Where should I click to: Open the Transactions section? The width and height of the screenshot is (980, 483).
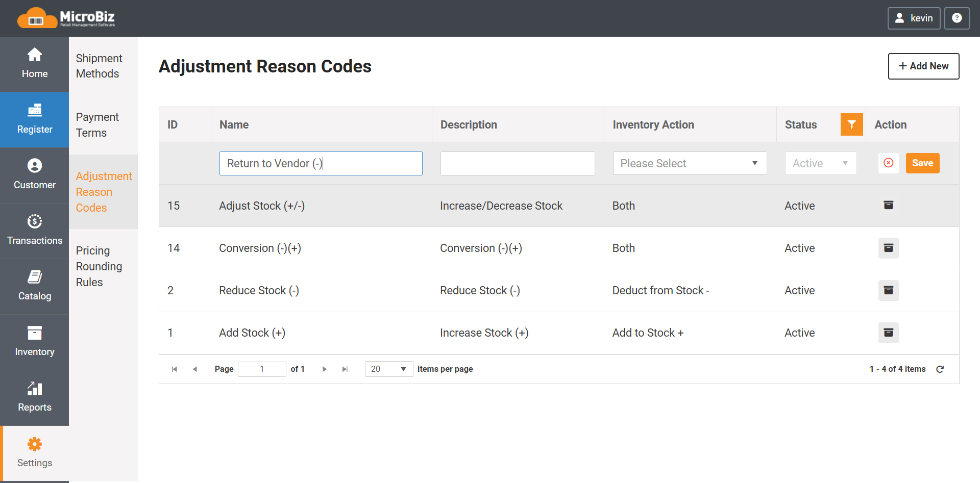point(34,231)
